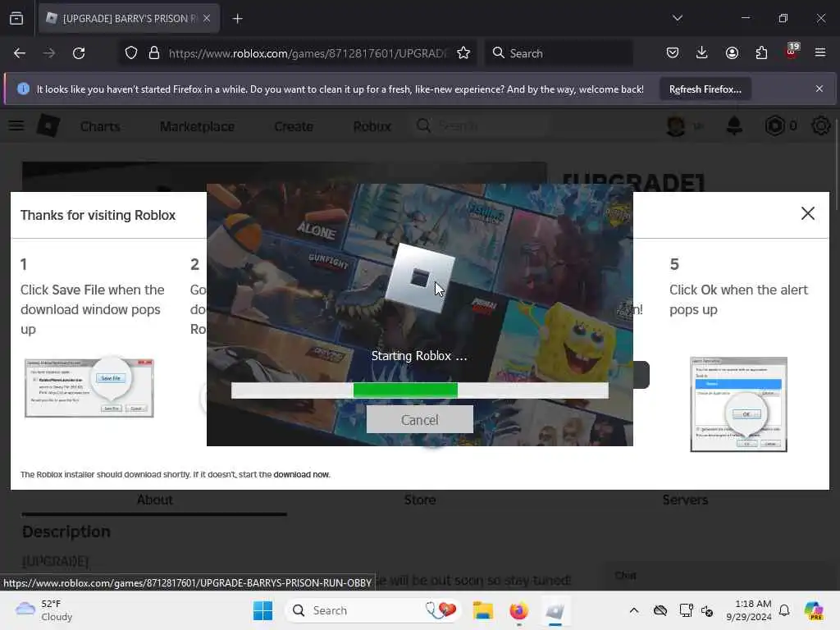Open Firefox account icon
This screenshot has width=840, height=630.
coord(732,52)
